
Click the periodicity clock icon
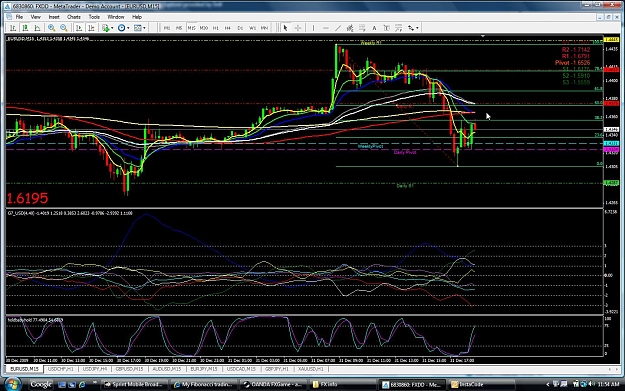pyautogui.click(x=121, y=28)
